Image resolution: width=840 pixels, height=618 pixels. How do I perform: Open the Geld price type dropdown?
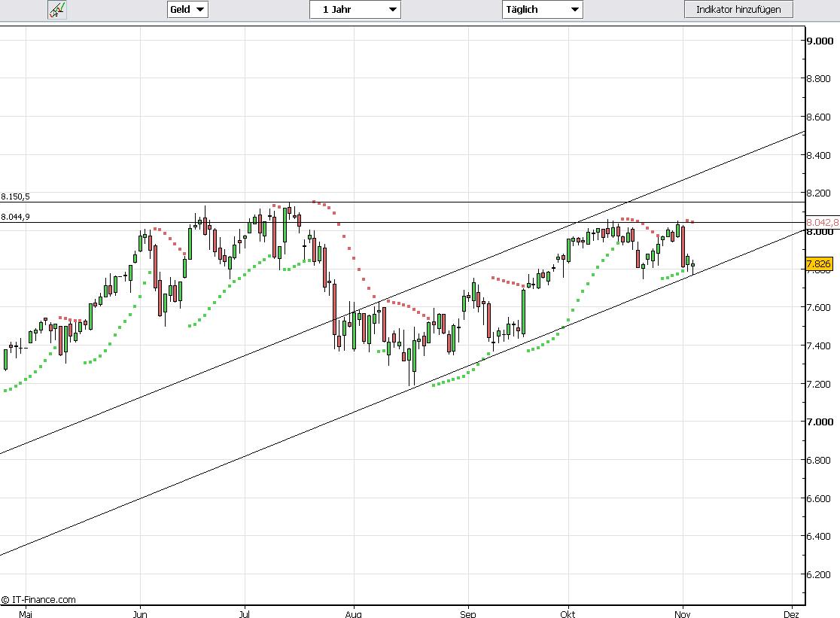coord(187,10)
